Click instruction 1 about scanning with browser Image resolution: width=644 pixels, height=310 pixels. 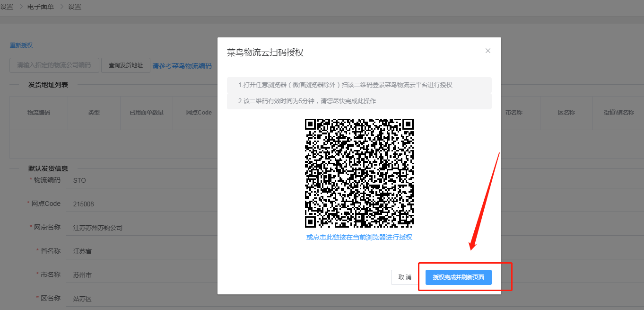359,85
